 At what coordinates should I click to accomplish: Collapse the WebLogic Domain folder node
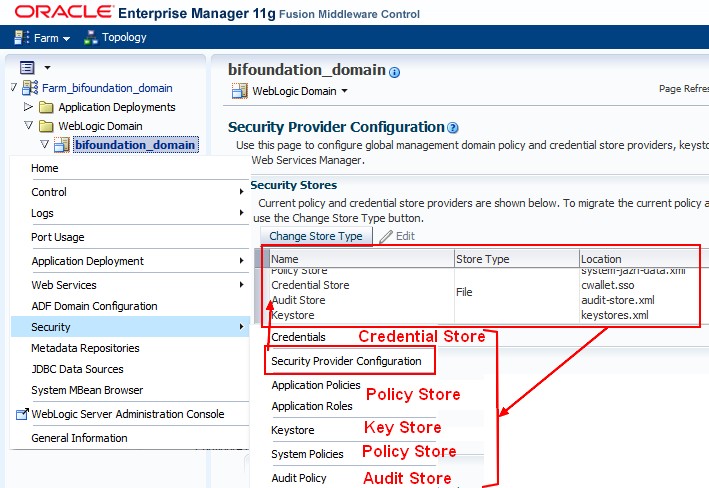point(28,126)
